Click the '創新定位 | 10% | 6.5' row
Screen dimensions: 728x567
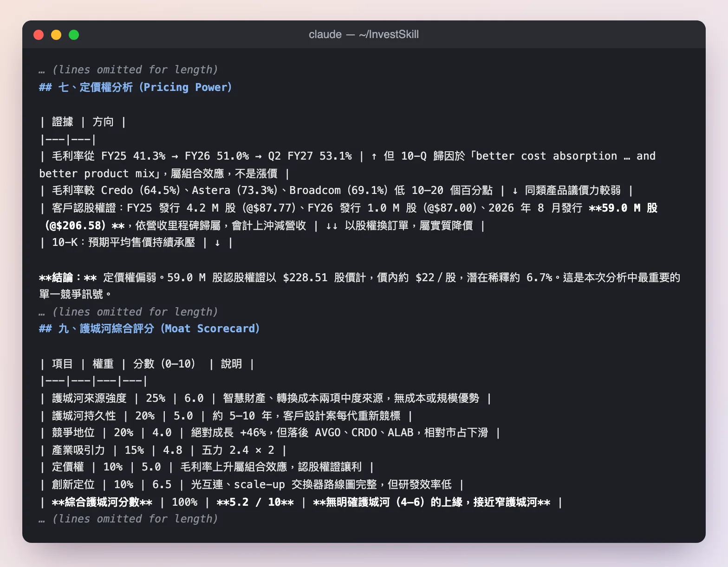tap(252, 484)
